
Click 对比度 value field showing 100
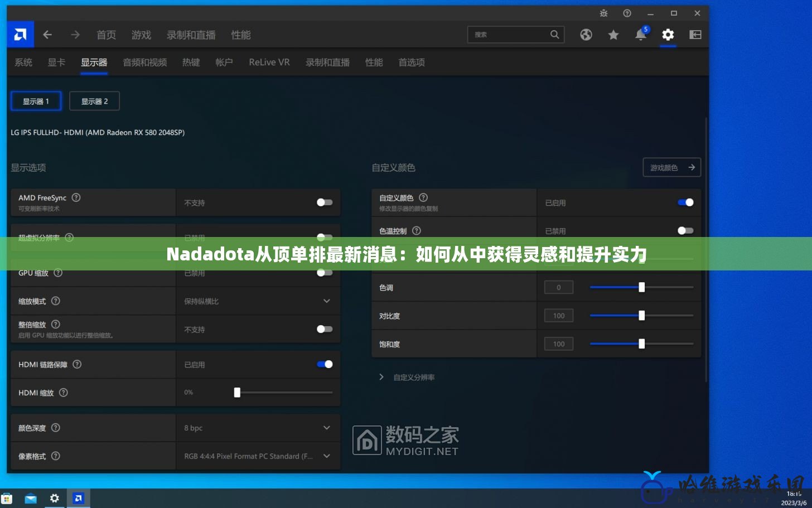pos(559,316)
